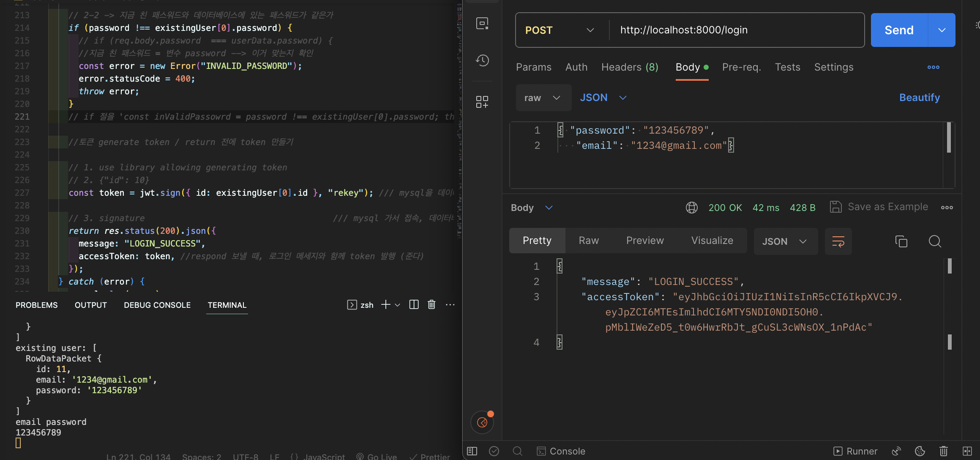Save the response as Example
The width and height of the screenshot is (980, 460).
(x=879, y=207)
